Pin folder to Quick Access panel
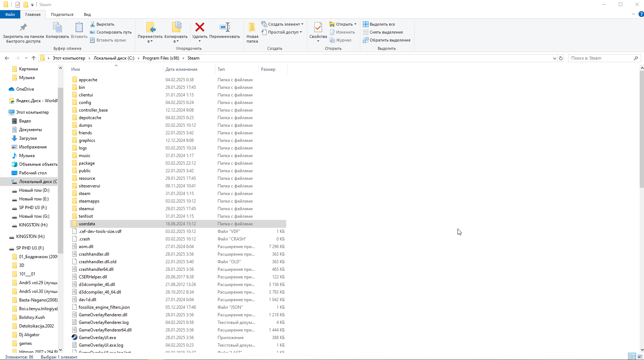The width and height of the screenshot is (644, 360). coord(23,32)
